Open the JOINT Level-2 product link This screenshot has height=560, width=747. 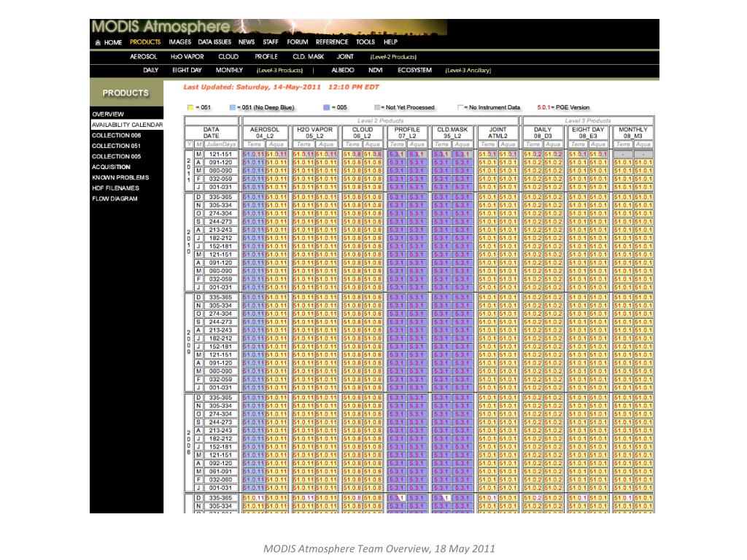pyautogui.click(x=345, y=57)
